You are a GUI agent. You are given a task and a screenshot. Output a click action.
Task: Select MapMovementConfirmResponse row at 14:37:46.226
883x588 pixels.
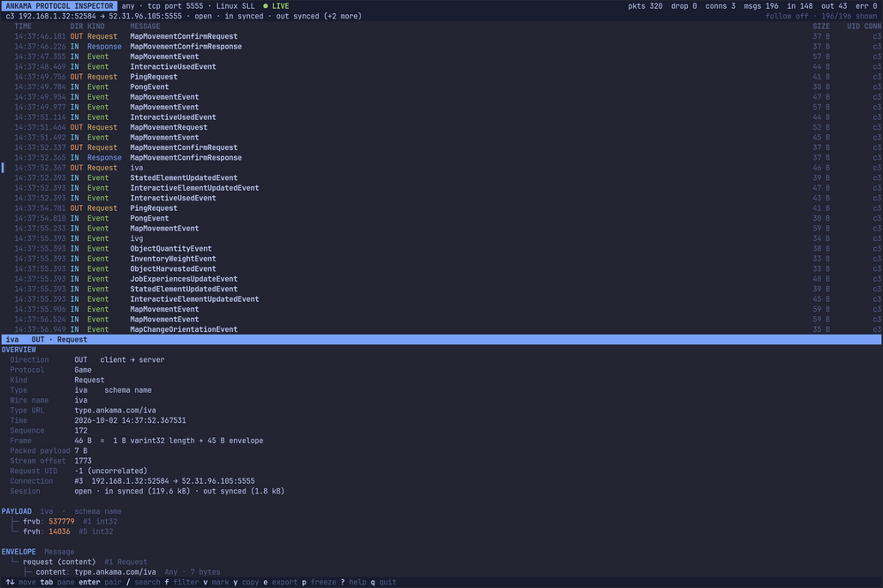(441, 47)
